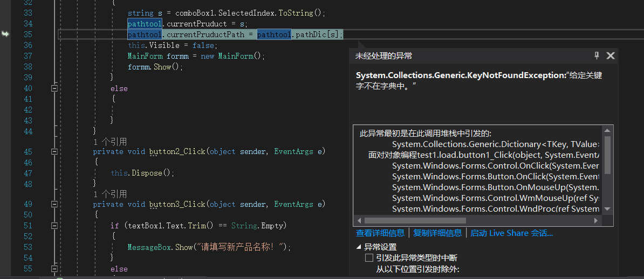Viewport: 644px width, 279px height.
Task: Click the 未经处理的异常 popup title
Action: pyautogui.click(x=383, y=56)
